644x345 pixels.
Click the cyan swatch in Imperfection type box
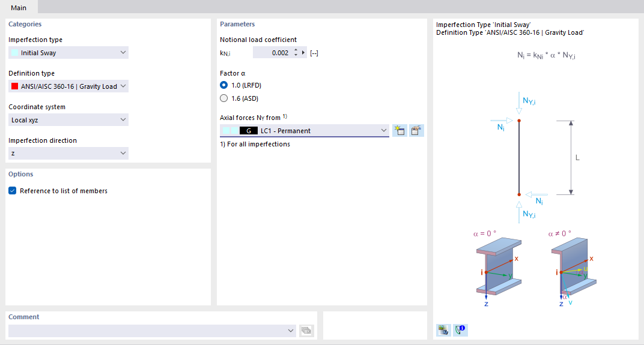click(x=15, y=53)
